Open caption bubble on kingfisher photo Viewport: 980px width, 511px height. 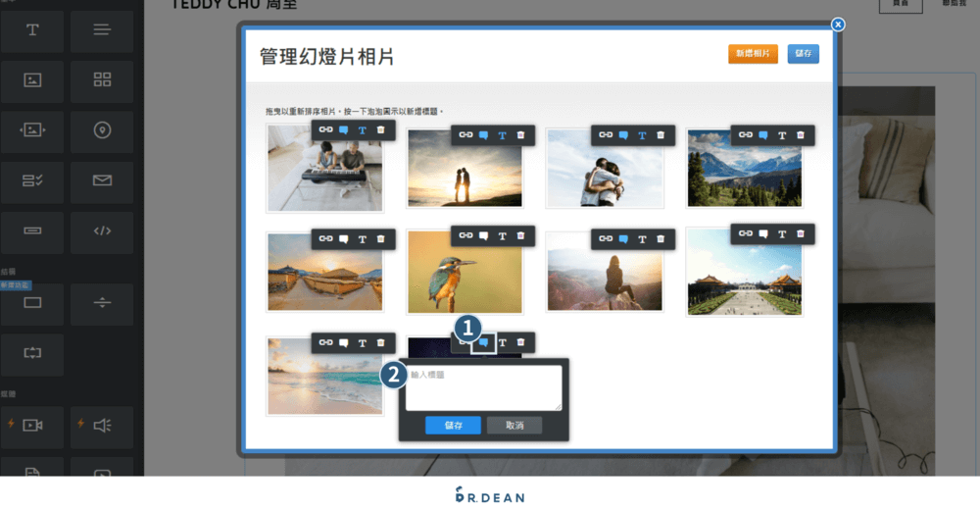(x=484, y=235)
